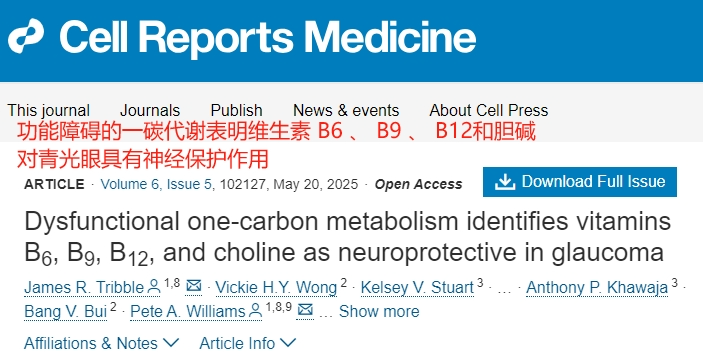Download the Full Issue
The height and width of the screenshot is (364, 703).
coord(580,182)
